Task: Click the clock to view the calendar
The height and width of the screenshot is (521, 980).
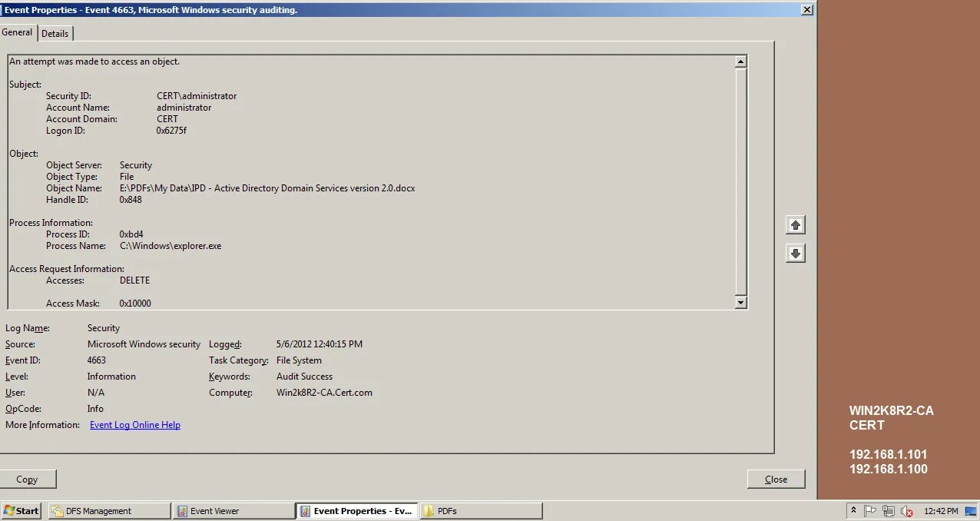Action: [942, 510]
